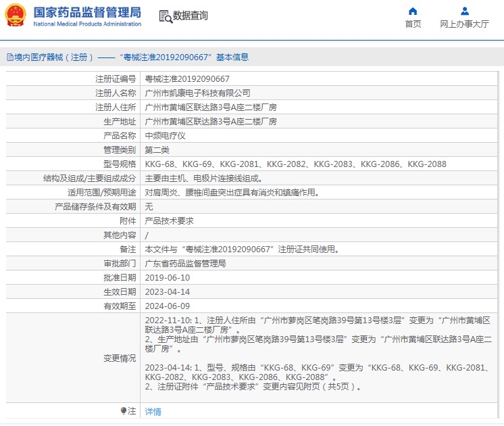
Task: Click the 适用范围 intended use value
Action: point(232,193)
